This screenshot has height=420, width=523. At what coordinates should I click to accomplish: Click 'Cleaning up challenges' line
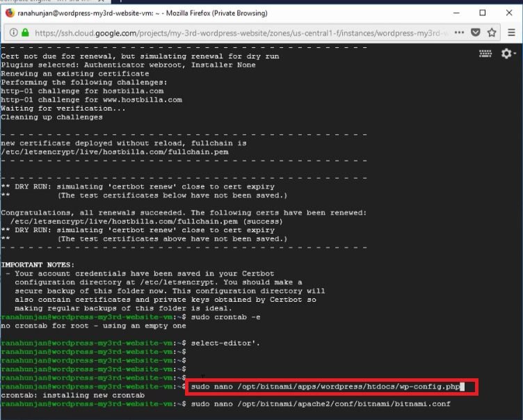click(x=51, y=117)
